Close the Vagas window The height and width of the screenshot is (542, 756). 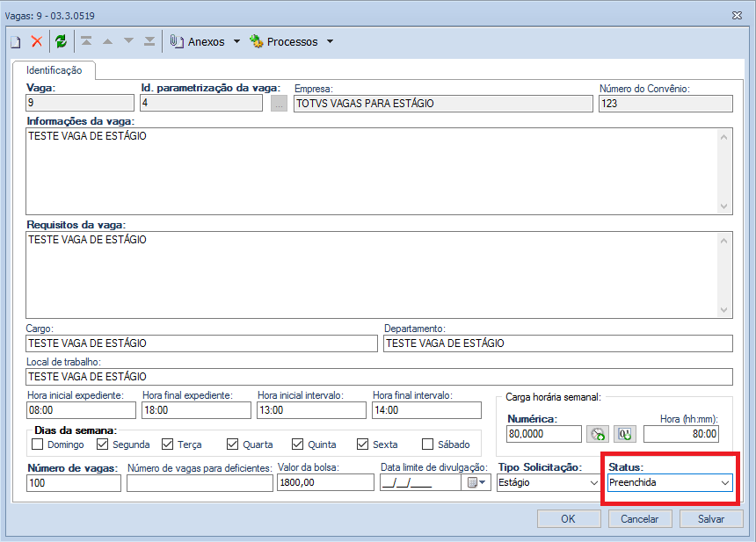point(738,16)
